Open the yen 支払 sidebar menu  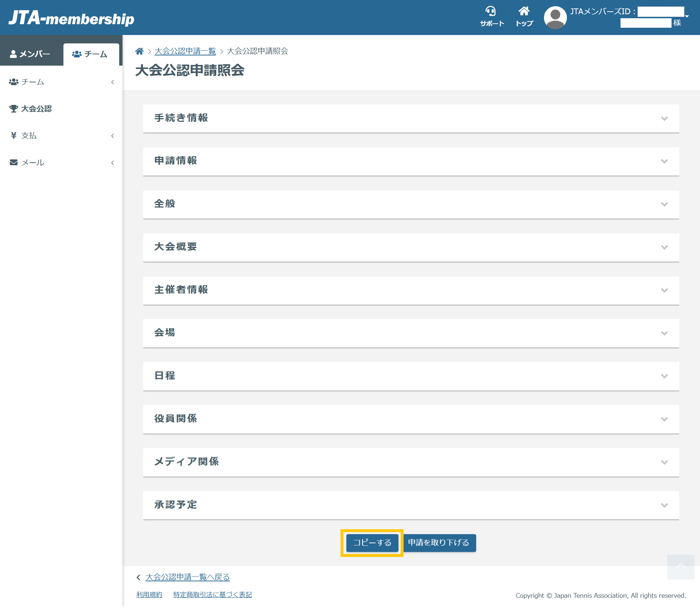coord(61,136)
